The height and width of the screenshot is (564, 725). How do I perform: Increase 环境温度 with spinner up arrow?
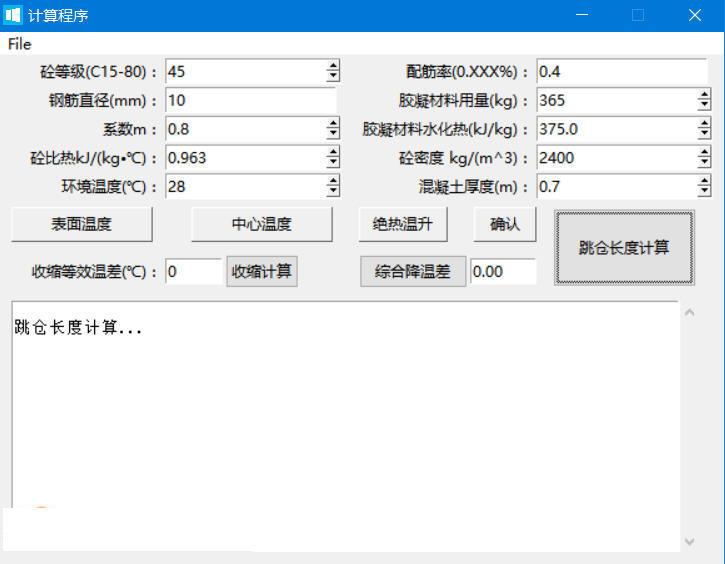(333, 181)
